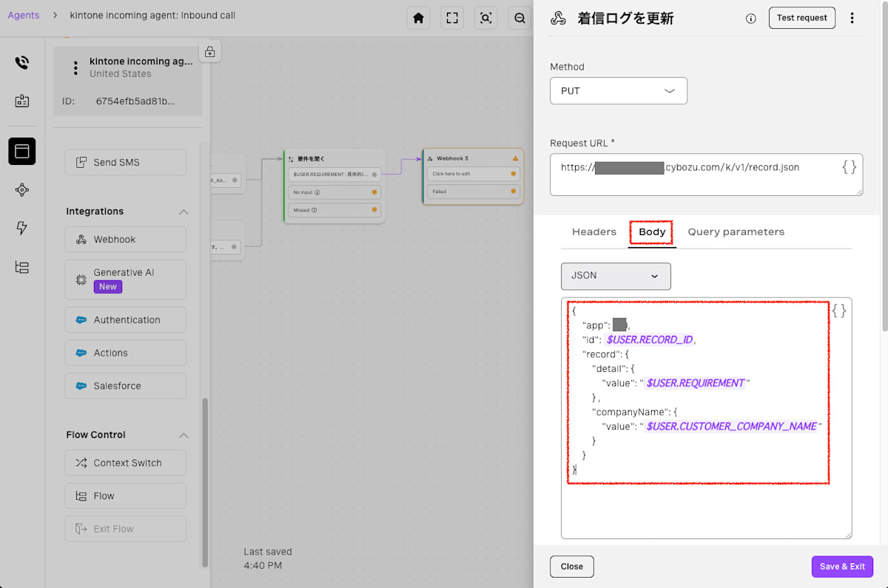Click the Test request button

coord(802,18)
